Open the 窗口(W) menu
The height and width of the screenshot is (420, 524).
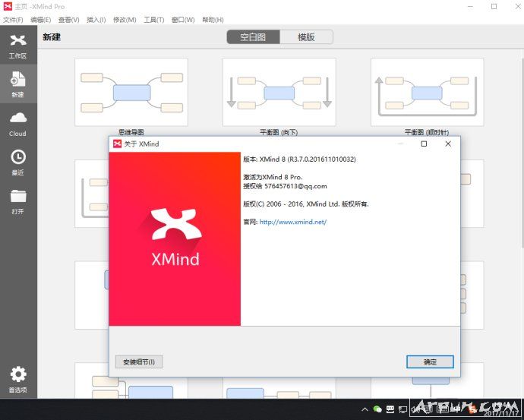[x=183, y=20]
